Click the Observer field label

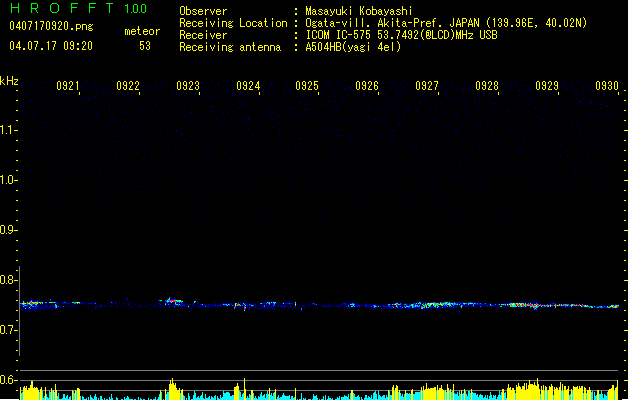203,11
